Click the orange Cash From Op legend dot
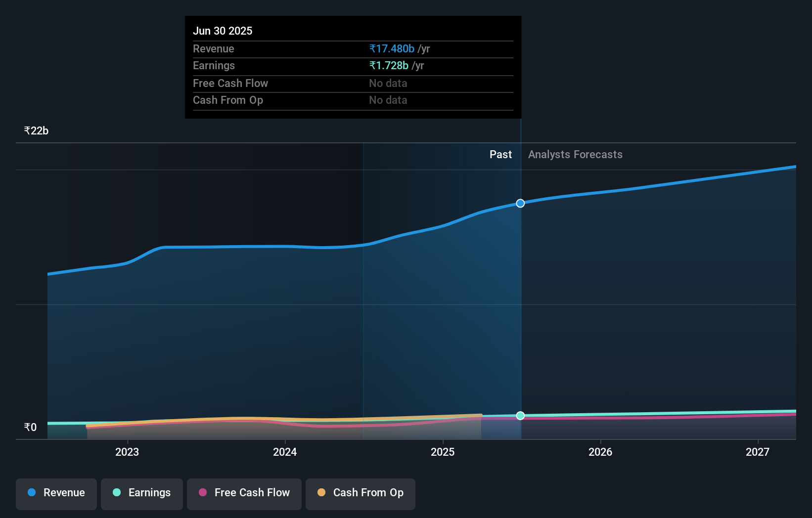The height and width of the screenshot is (518, 812). tap(321, 492)
